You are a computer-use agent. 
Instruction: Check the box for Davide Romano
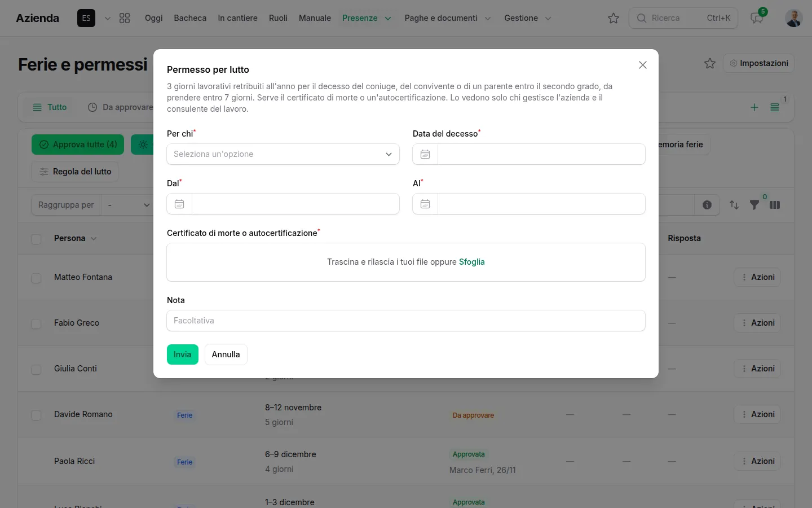pos(36,415)
